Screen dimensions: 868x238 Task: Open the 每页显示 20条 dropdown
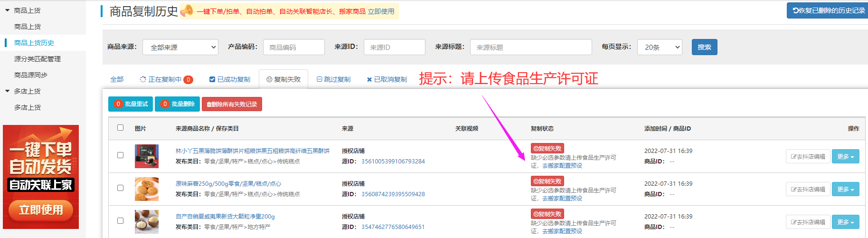pyautogui.click(x=659, y=47)
